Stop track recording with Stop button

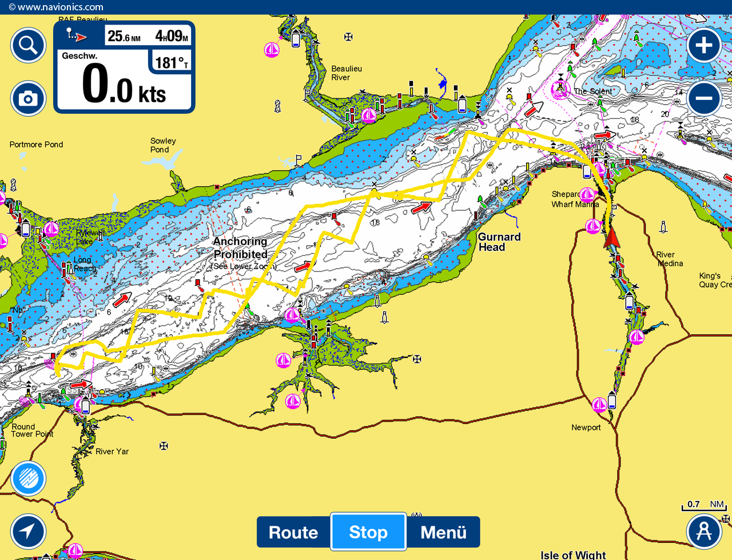click(x=368, y=532)
